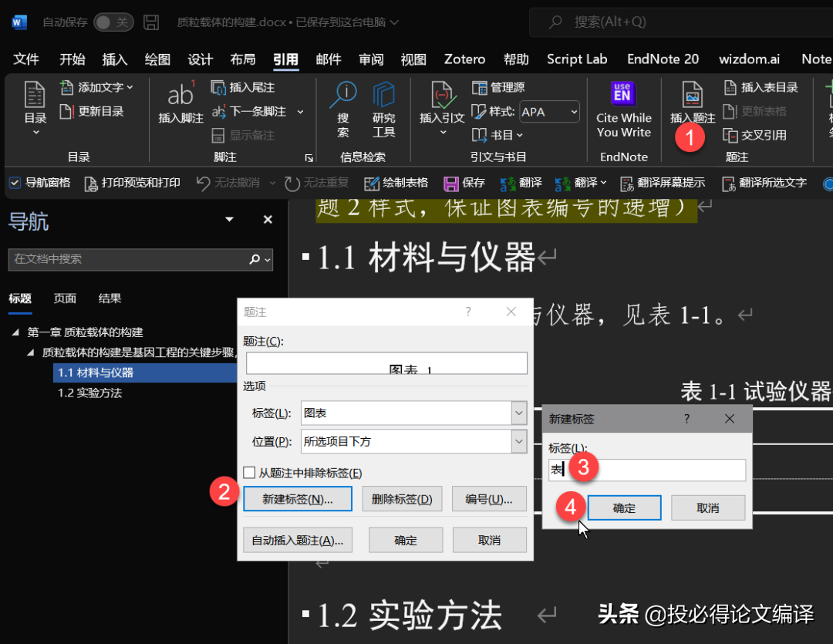
Task: Open the Layout (布局) ribbon tab
Action: (243, 59)
